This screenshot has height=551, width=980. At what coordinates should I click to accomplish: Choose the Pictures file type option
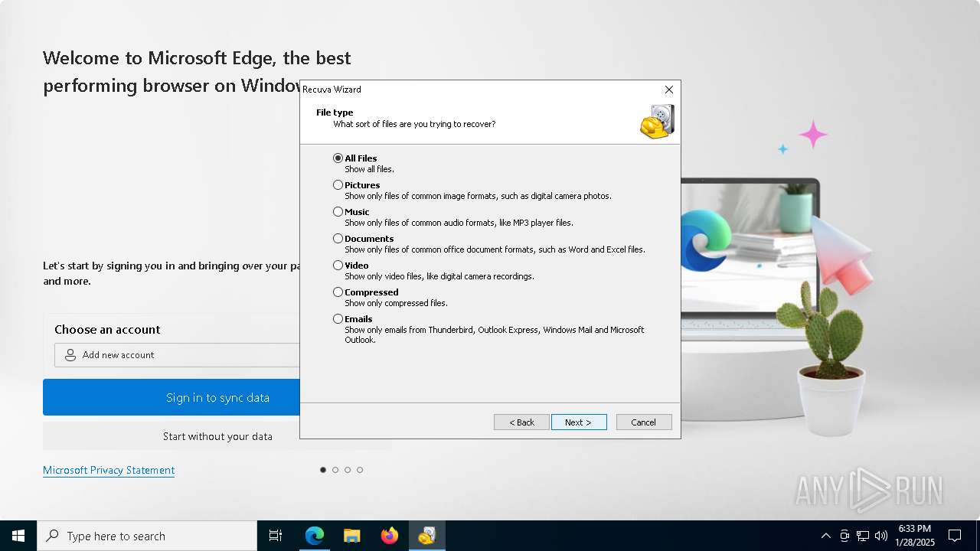click(338, 185)
